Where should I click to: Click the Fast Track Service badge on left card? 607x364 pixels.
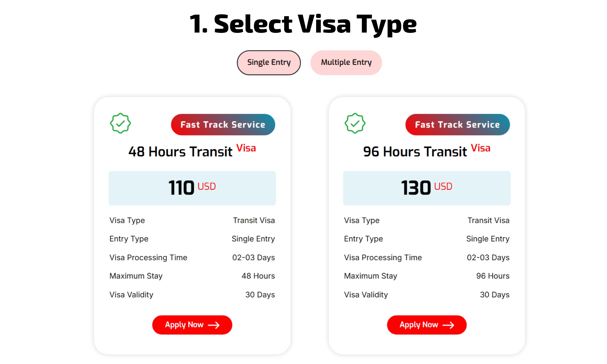pyautogui.click(x=223, y=124)
